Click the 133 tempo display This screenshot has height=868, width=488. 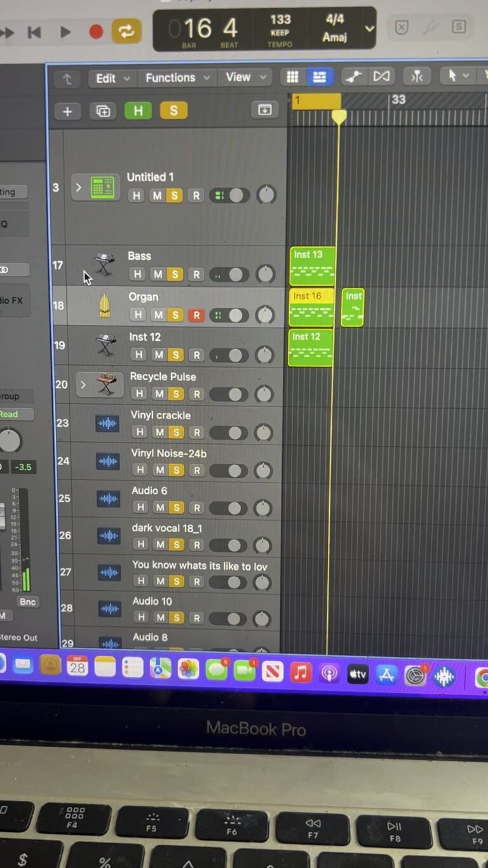click(x=280, y=20)
